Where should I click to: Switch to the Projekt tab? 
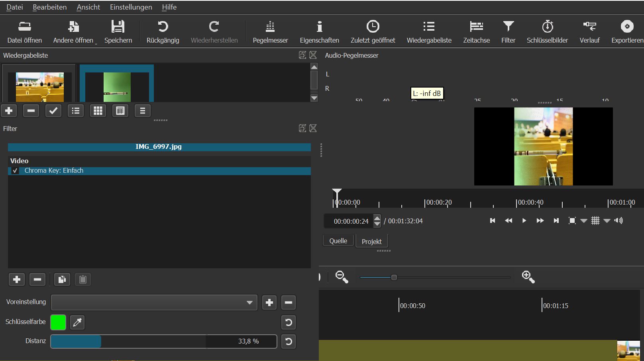pyautogui.click(x=371, y=242)
